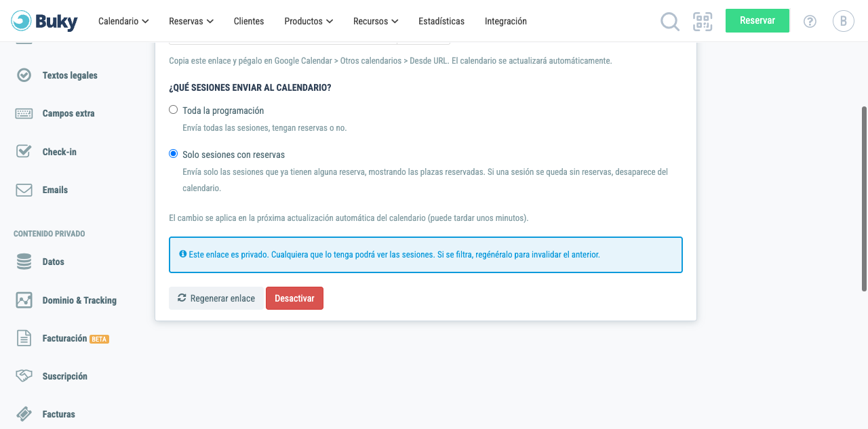Click the Regenerar enlace button
This screenshot has width=868, height=429.
coord(216,298)
